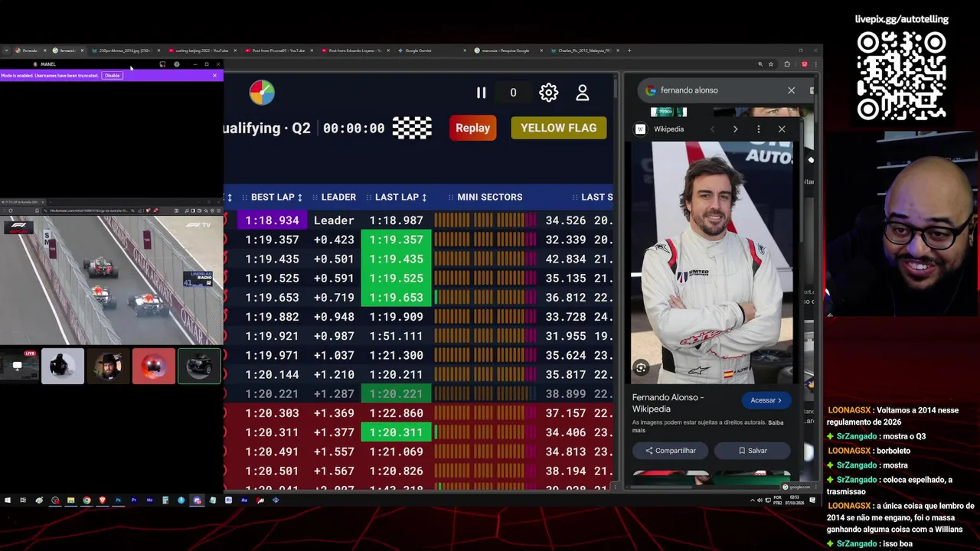This screenshot has width=980, height=551.
Task: Click the colorful pie logo icon
Action: pyautogui.click(x=262, y=93)
